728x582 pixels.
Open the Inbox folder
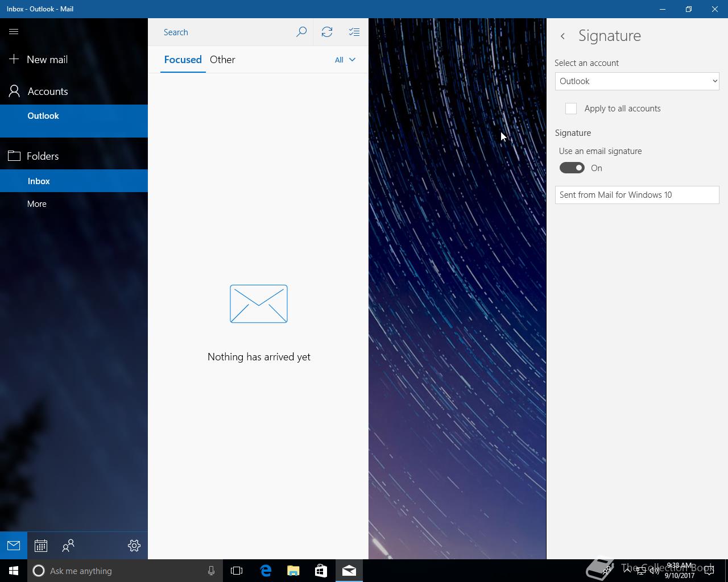click(74, 181)
